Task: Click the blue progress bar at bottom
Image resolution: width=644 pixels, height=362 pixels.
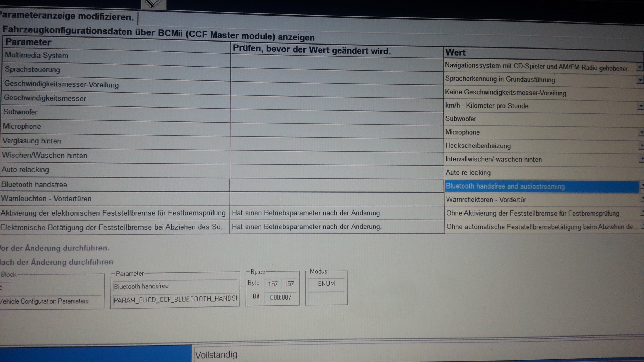Action: point(95,354)
